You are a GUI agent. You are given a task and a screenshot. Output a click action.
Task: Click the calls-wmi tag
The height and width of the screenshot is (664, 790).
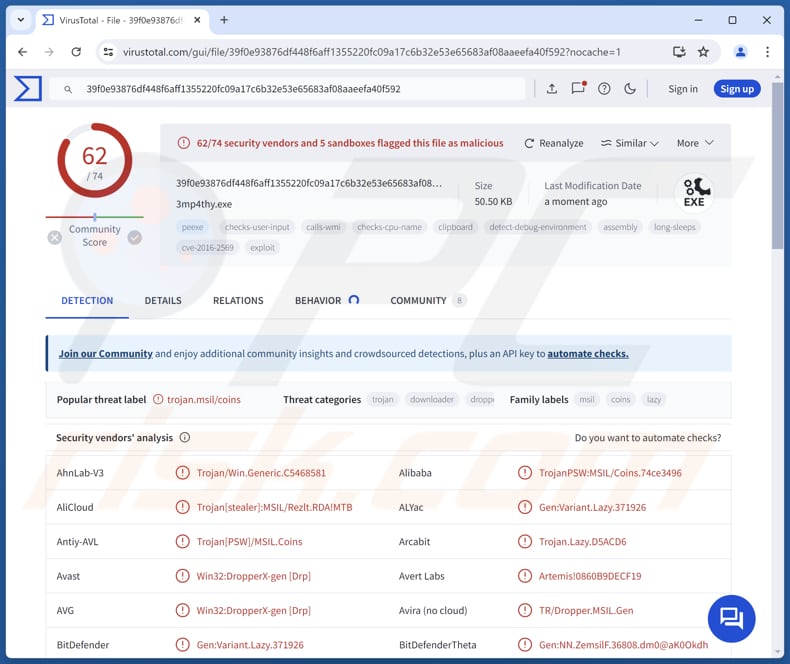(x=323, y=227)
